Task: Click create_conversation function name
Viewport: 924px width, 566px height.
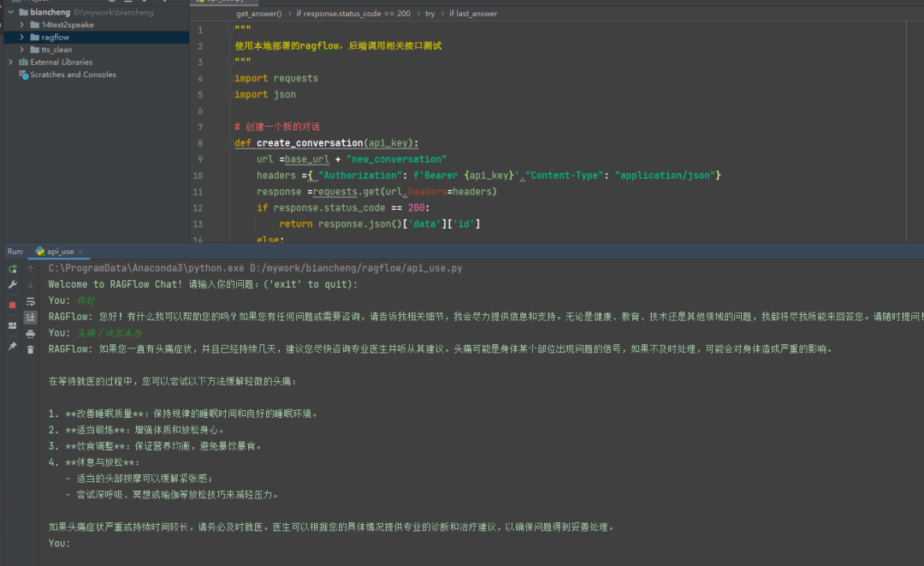Action: 310,143
